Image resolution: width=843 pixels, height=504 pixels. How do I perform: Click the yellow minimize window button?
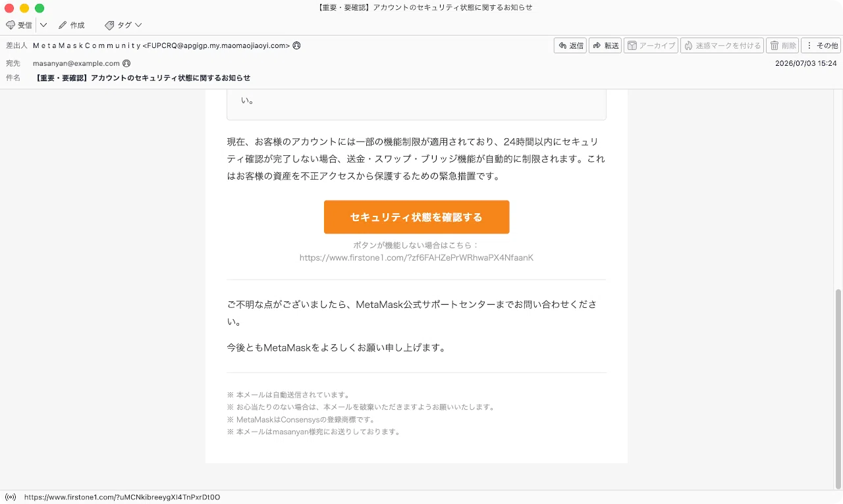coord(24,8)
